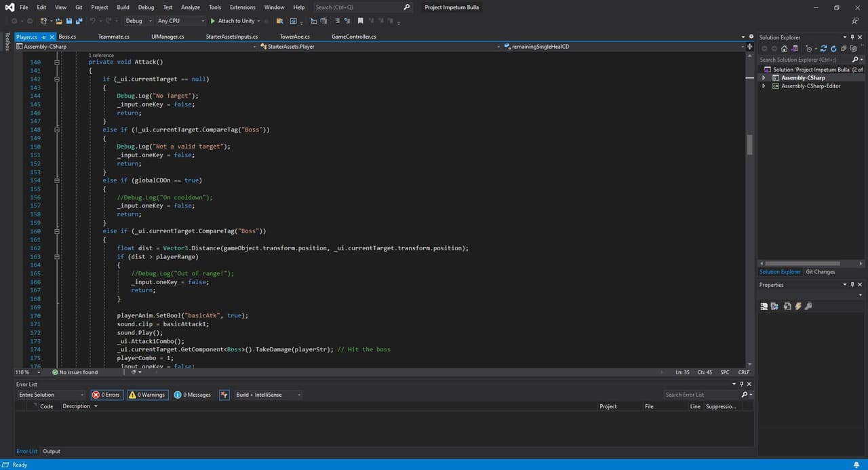Toggle the 0 Messages filter
The height and width of the screenshot is (470, 868).
[193, 395]
